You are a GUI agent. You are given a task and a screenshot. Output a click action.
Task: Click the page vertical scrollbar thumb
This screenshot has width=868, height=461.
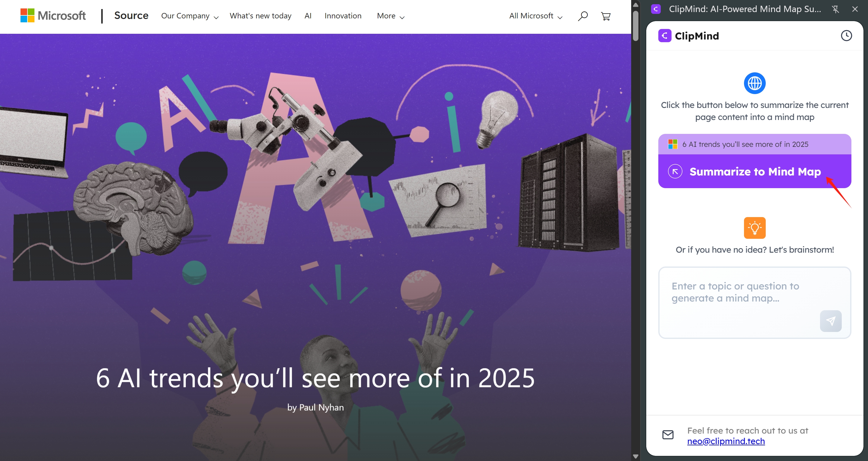pos(635,26)
